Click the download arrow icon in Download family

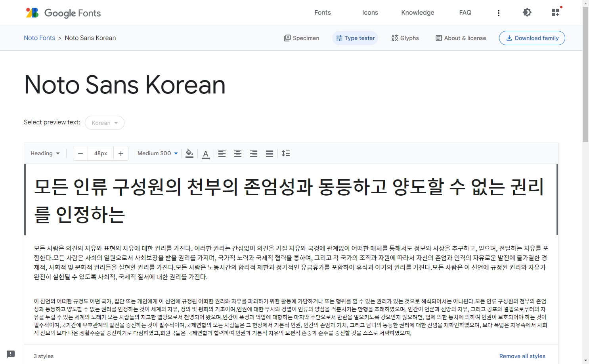(509, 38)
